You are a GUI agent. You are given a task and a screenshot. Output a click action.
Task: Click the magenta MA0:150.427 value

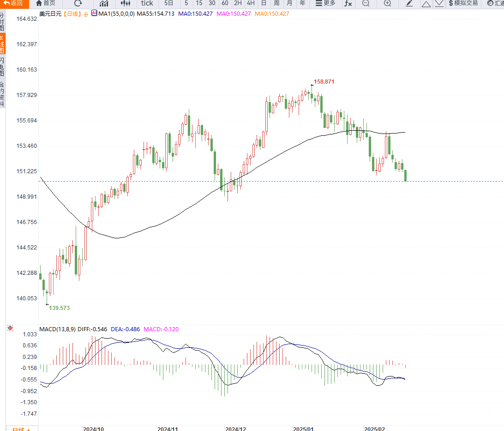click(x=234, y=14)
